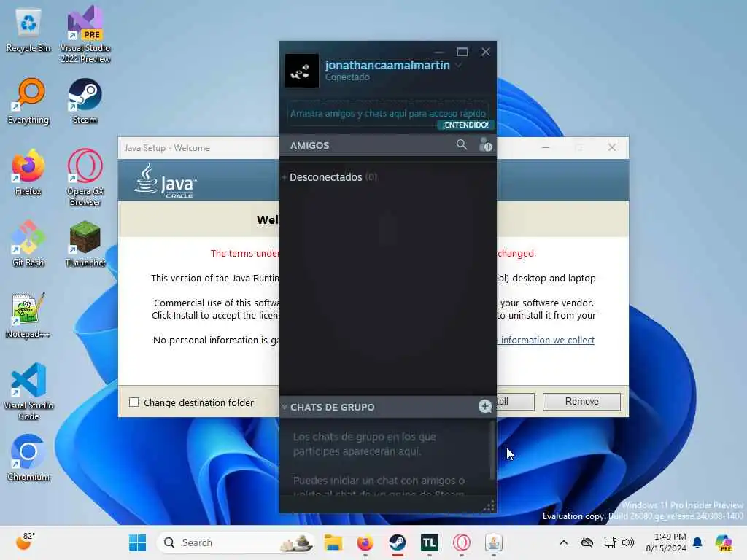Select the Steam desktop shortcut
Viewport: 747px width, 560px height.
(85, 101)
